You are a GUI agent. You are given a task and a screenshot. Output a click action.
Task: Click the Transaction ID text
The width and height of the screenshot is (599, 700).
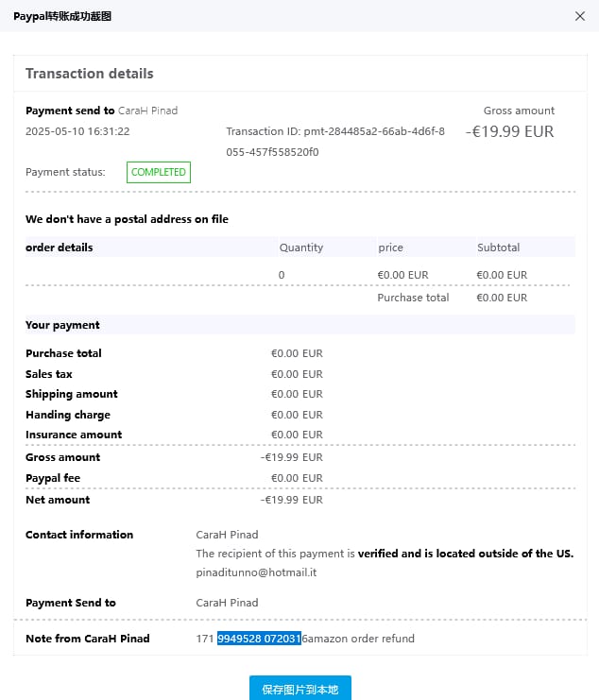tap(335, 131)
